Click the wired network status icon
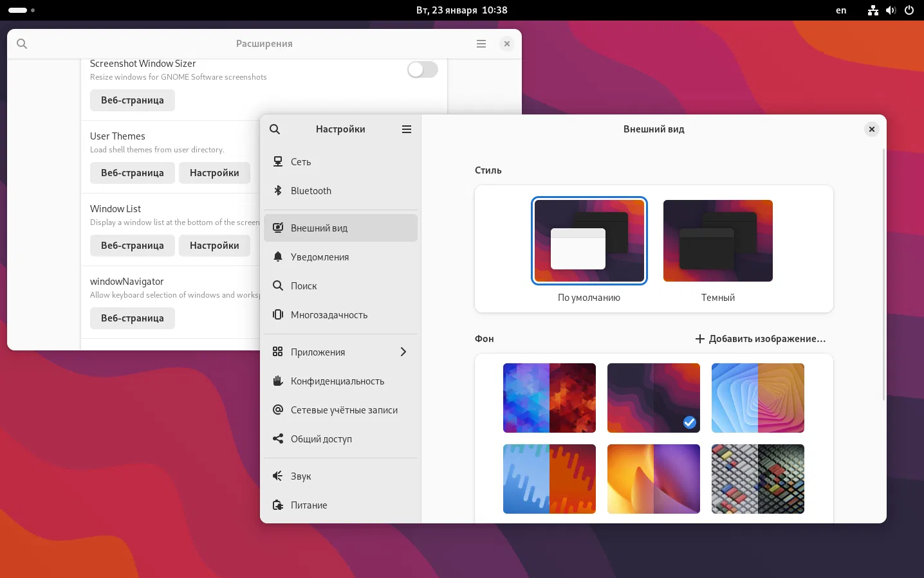Screen dimensions: 924x578 click(x=873, y=10)
